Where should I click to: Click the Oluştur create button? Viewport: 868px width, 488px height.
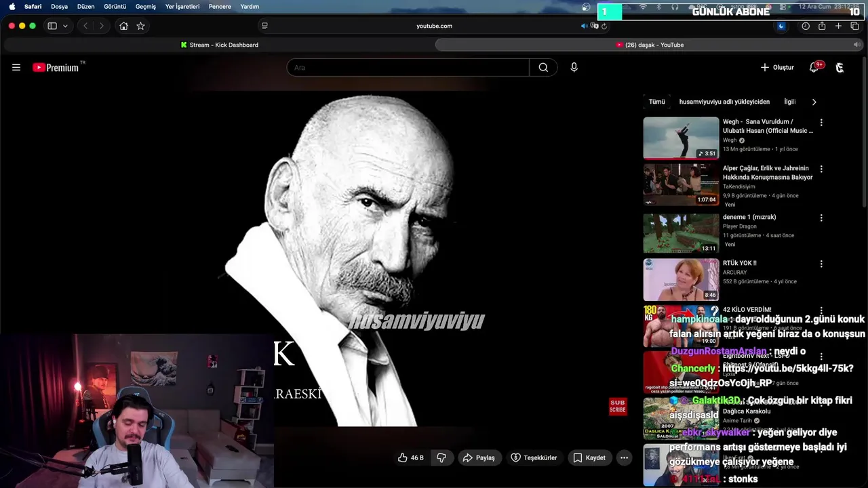(777, 67)
